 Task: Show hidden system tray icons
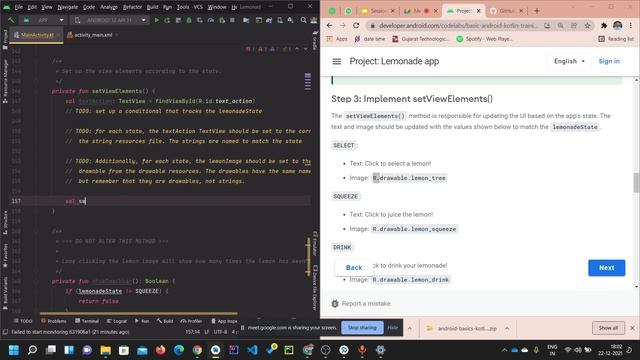tap(504, 350)
